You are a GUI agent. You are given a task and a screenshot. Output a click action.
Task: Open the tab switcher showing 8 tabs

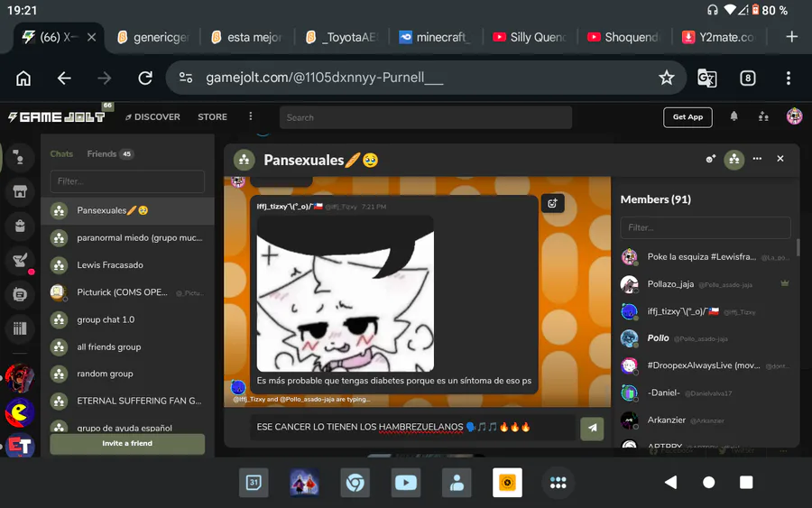point(747,79)
